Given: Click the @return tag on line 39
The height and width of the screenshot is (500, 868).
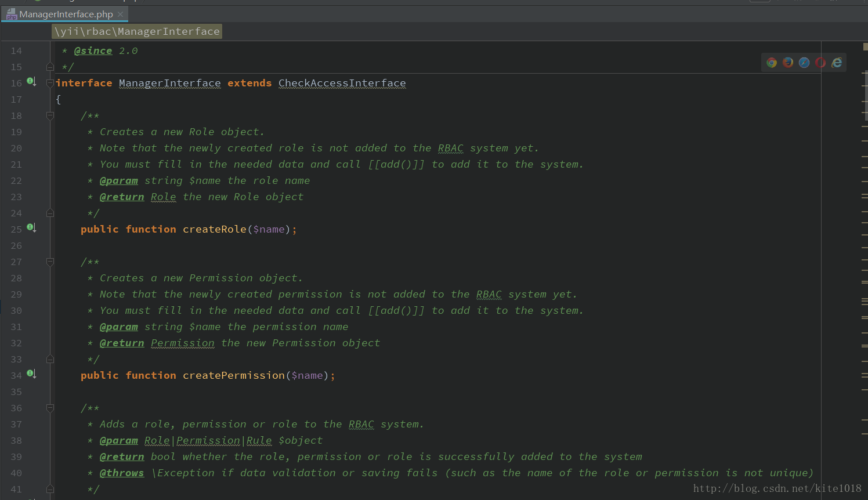Looking at the screenshot, I should click(x=122, y=457).
